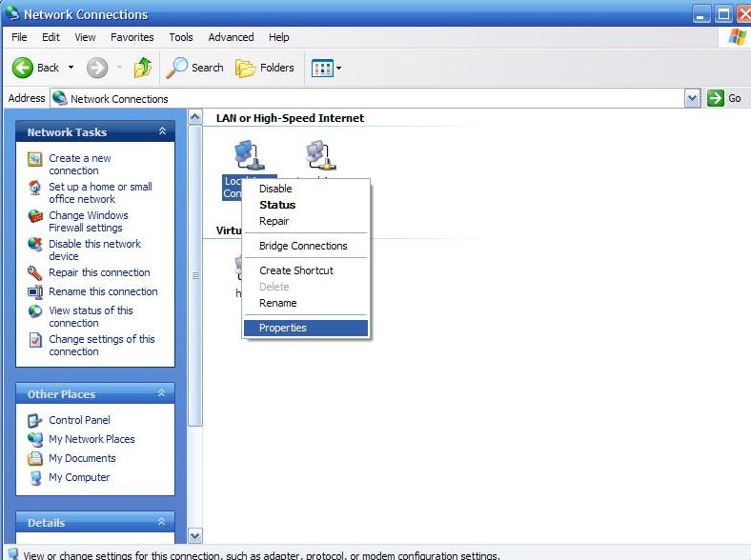Screen dimensions: 751x560
Task: Click the task pane vertical scrollbar thumb
Action: coord(195,275)
